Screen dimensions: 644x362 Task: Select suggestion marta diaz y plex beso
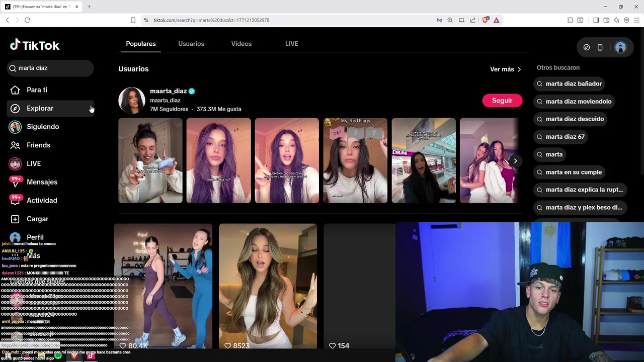[x=580, y=207]
